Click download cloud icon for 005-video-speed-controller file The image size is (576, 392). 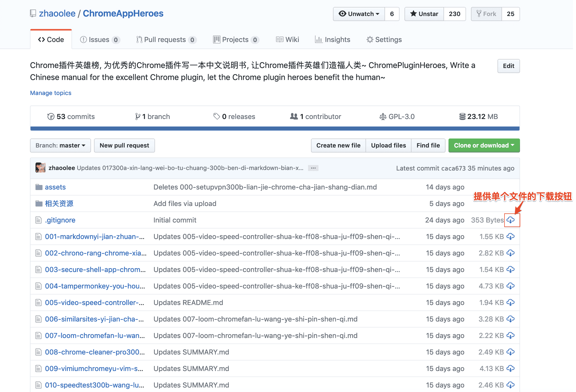pos(510,302)
